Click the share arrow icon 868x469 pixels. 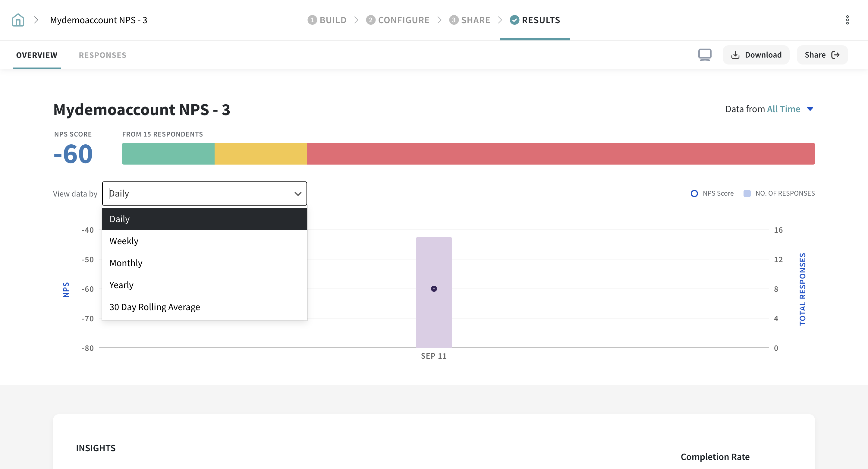click(x=835, y=55)
